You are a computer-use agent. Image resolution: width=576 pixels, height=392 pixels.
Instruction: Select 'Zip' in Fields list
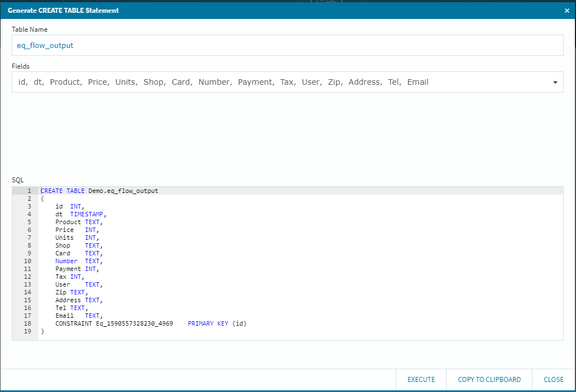[x=334, y=82]
